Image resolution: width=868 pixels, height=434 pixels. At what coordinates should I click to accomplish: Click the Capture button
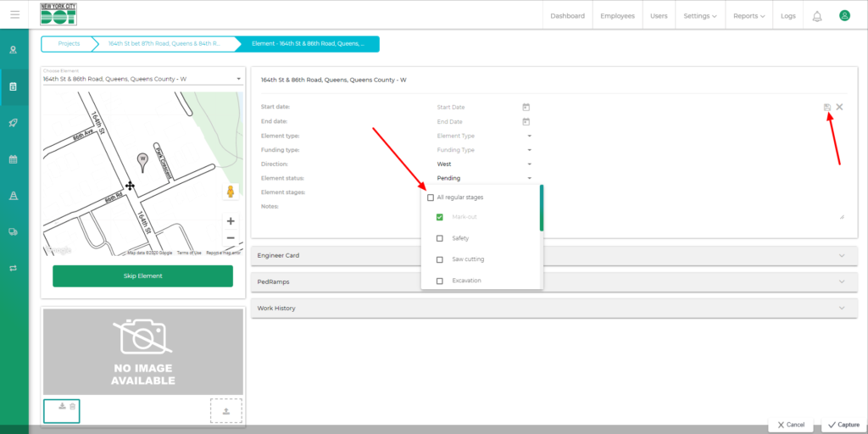tap(843, 425)
